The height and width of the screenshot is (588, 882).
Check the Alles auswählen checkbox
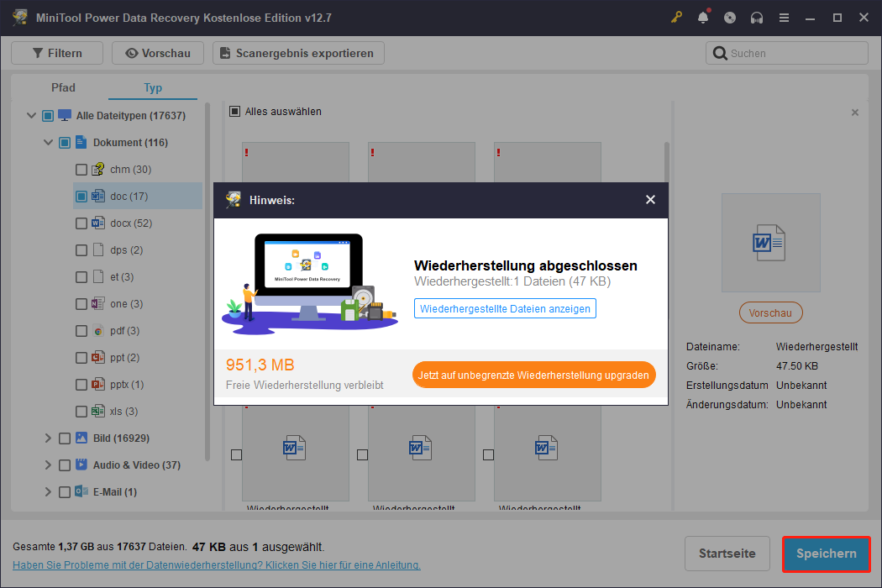pos(235,111)
